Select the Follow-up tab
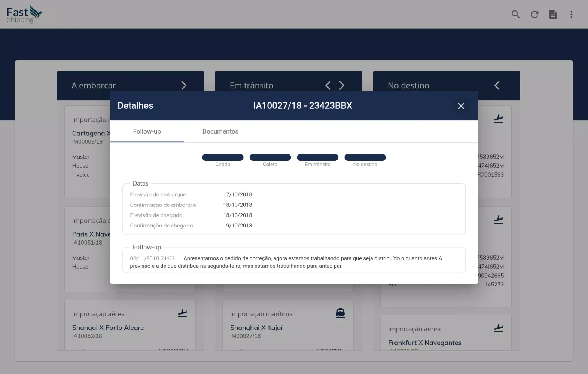This screenshot has width=588, height=374. [147, 131]
